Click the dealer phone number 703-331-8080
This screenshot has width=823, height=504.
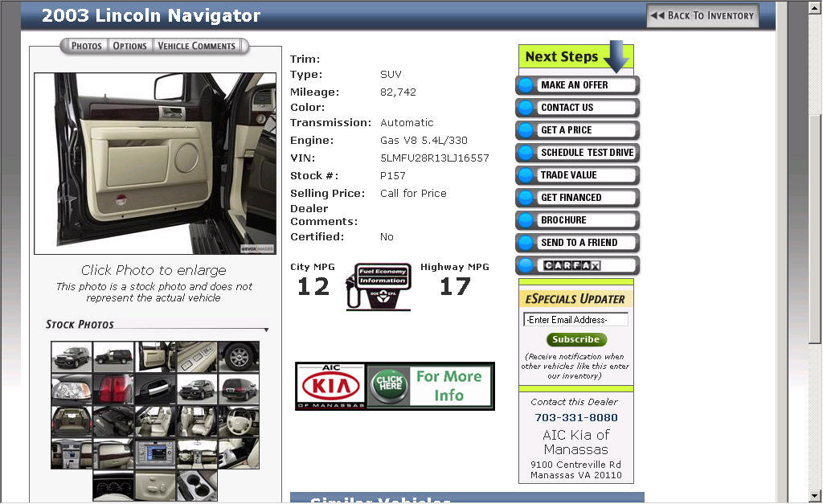coord(576,418)
